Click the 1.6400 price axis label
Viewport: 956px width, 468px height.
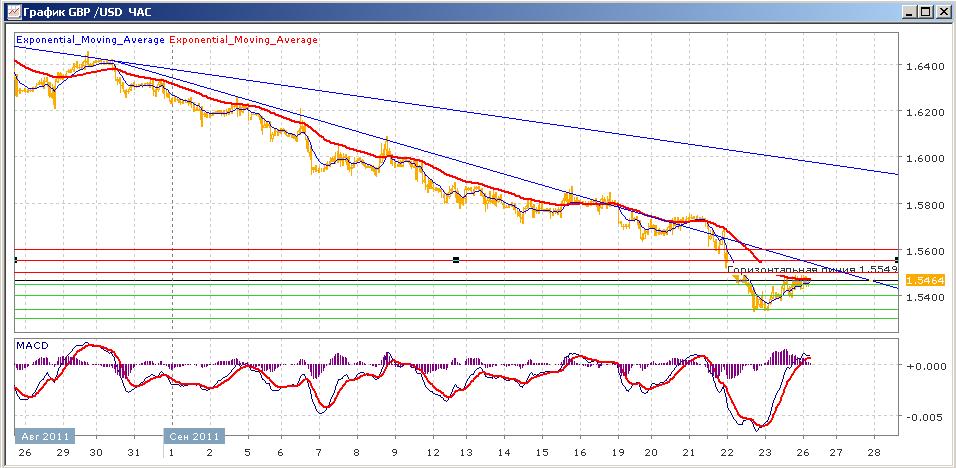[x=924, y=65]
